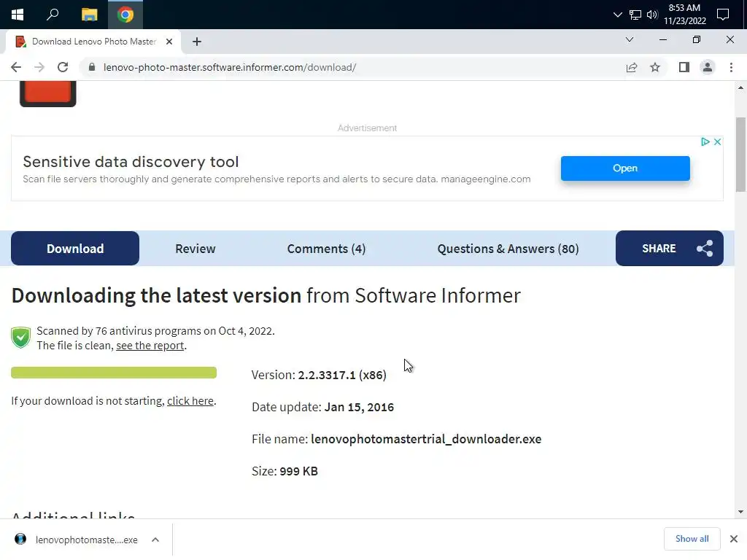Expand the download item options chevron

point(155,540)
